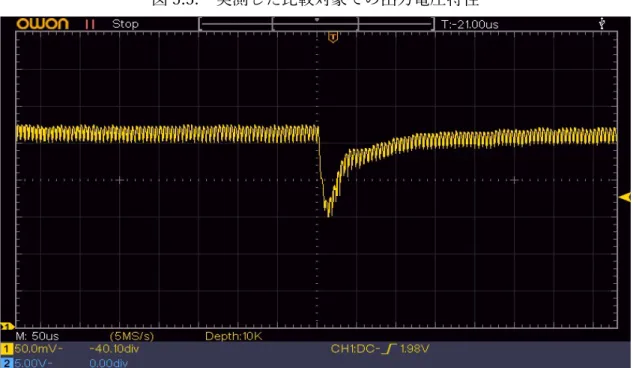This screenshot has width=633, height=368.
Task: Click the rising edge trigger slope icon
Action: [x=389, y=349]
